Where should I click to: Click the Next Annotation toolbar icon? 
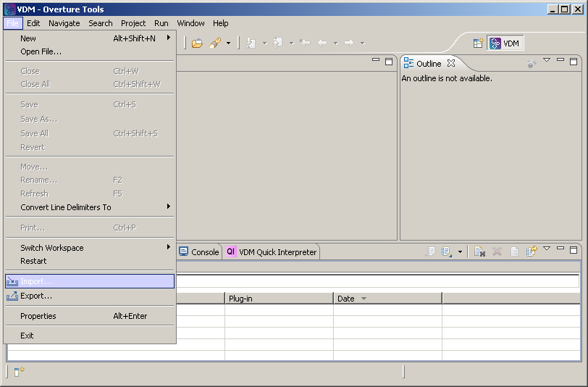tap(251, 43)
